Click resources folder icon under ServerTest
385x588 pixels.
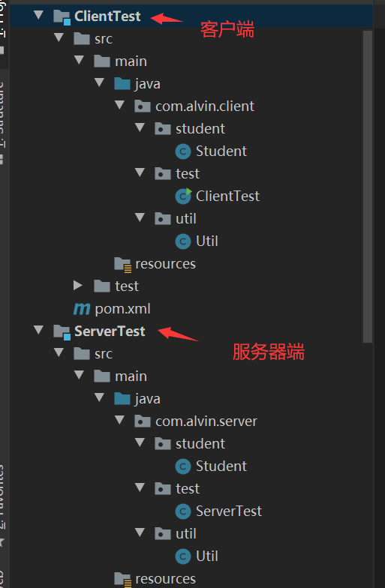123,579
